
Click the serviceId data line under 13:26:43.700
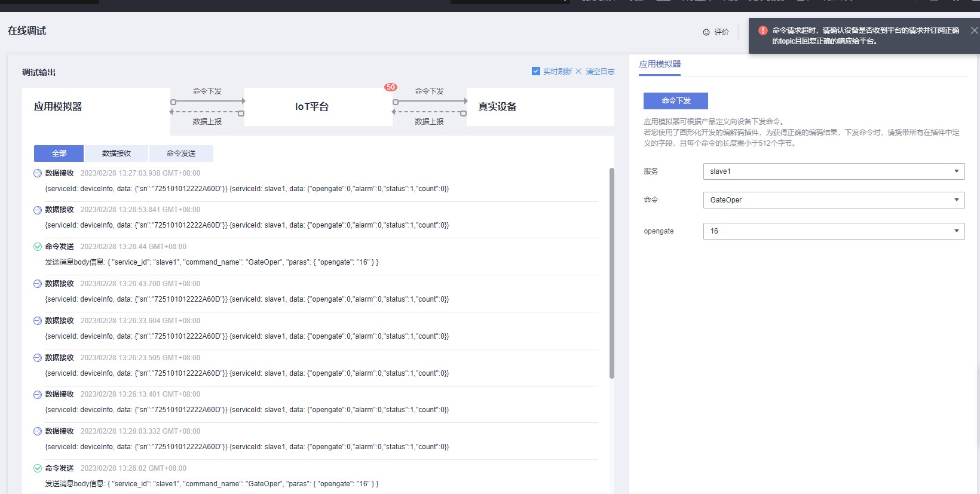(x=247, y=299)
